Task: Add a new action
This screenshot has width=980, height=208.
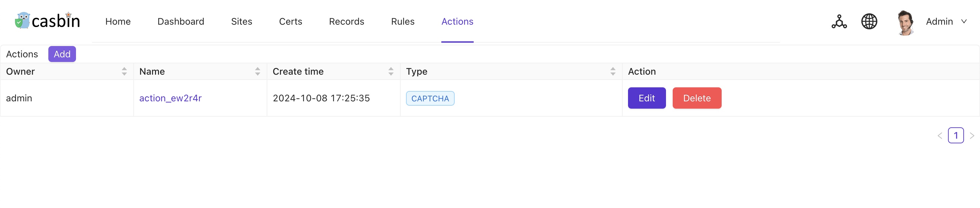Action: [x=62, y=54]
